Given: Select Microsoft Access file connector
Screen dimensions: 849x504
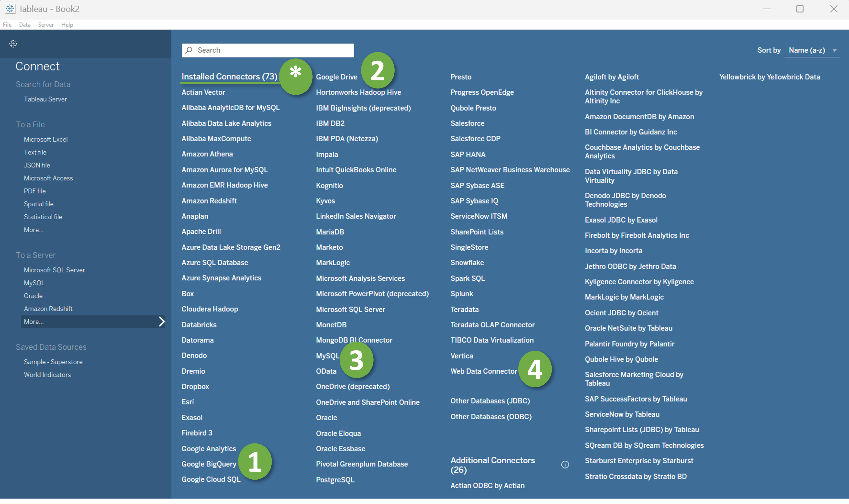Looking at the screenshot, I should point(48,178).
